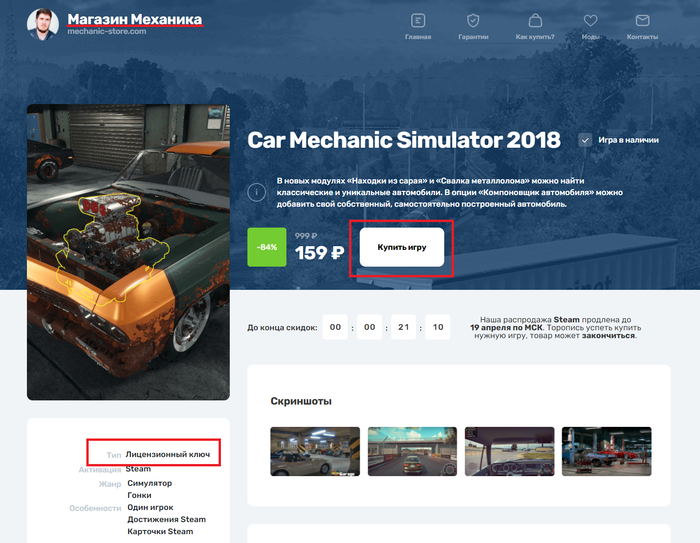
Task: Click the crossed-out 999 ₽ old price
Action: 306,236
